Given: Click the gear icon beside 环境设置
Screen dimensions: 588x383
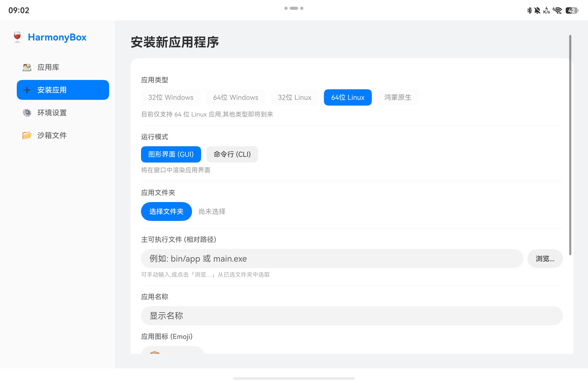Looking at the screenshot, I should pyautogui.click(x=27, y=113).
